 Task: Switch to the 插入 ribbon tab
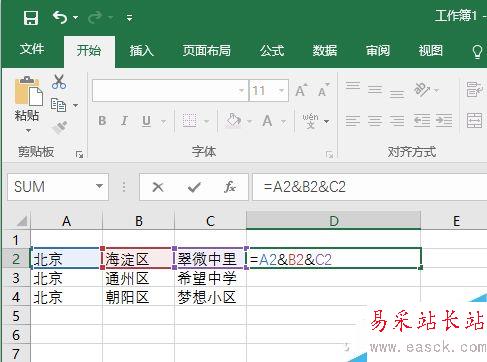click(141, 51)
